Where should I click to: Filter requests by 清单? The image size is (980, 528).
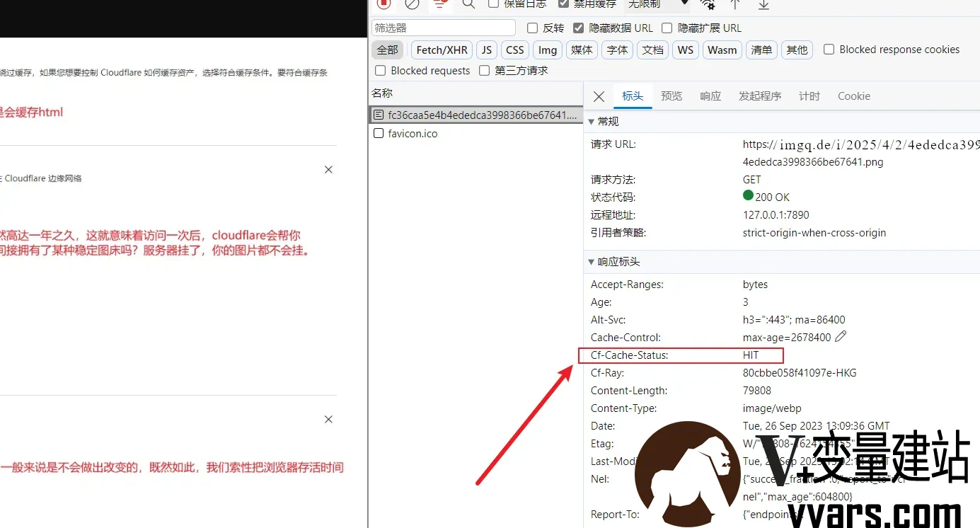(x=762, y=50)
